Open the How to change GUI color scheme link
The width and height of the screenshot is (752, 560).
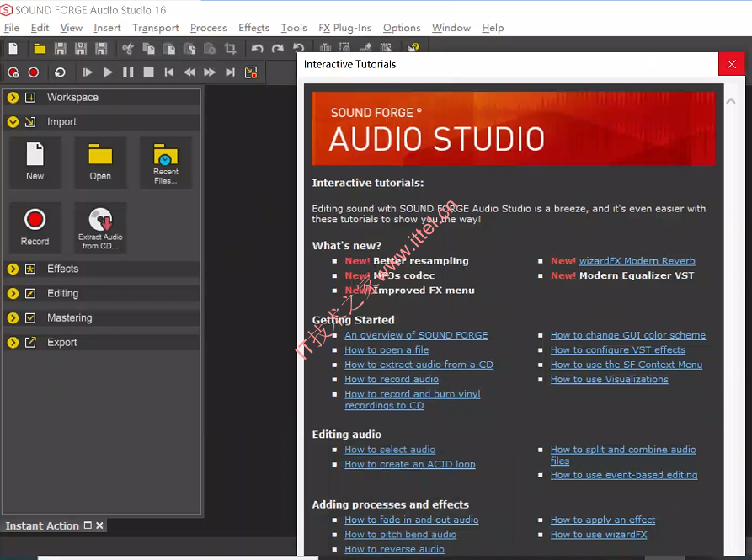pyautogui.click(x=627, y=335)
